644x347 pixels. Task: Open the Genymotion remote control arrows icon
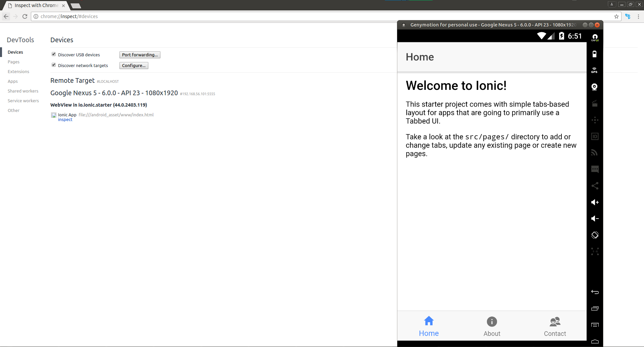[x=595, y=120]
